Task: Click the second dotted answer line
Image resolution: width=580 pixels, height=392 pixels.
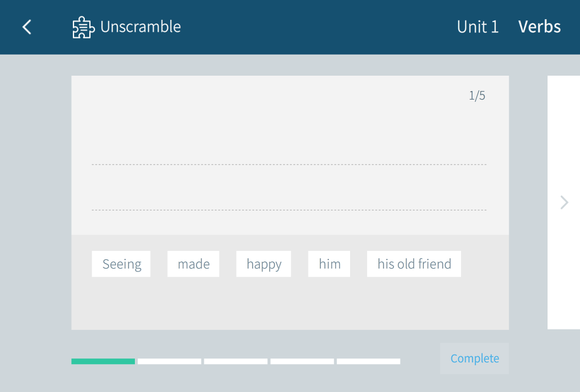Action: (289, 209)
